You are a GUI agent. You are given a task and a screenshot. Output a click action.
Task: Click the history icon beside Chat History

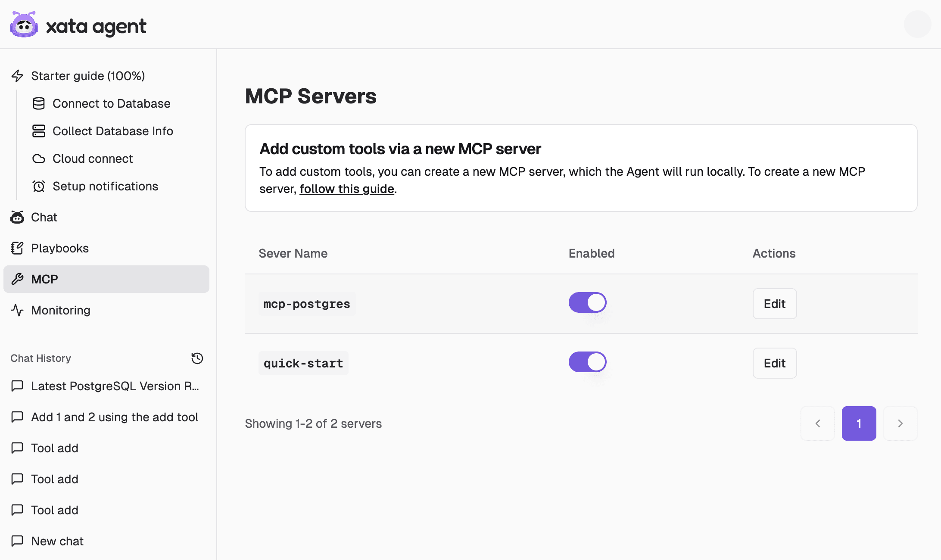(197, 358)
